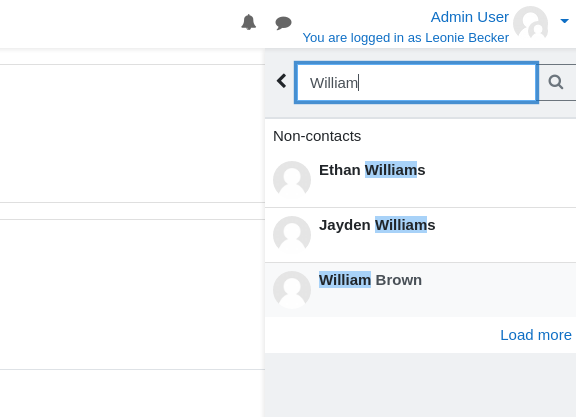Click the search magnifier icon
This screenshot has width=576, height=417.
556,82
